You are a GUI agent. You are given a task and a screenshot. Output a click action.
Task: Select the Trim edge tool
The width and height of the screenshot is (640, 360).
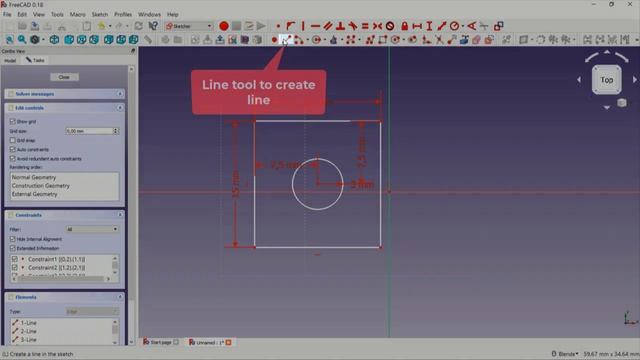click(439, 40)
